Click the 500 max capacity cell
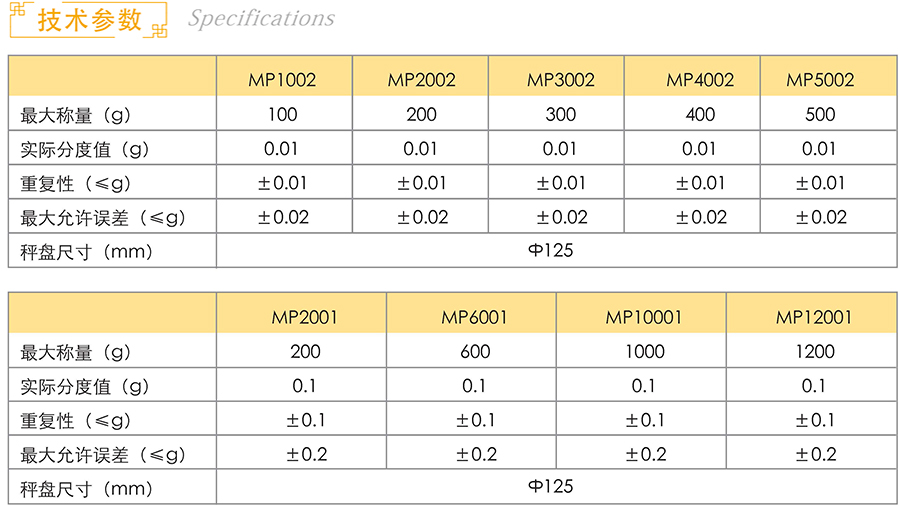The image size is (900, 507). 820,114
